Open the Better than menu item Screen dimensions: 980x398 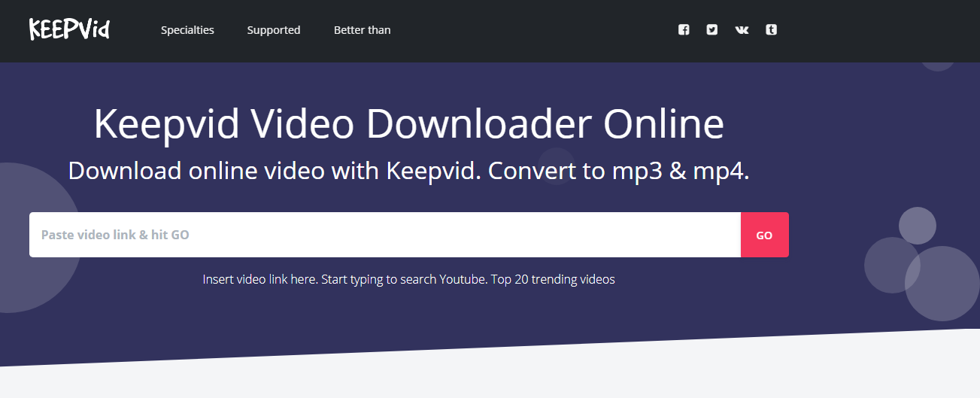click(x=362, y=30)
